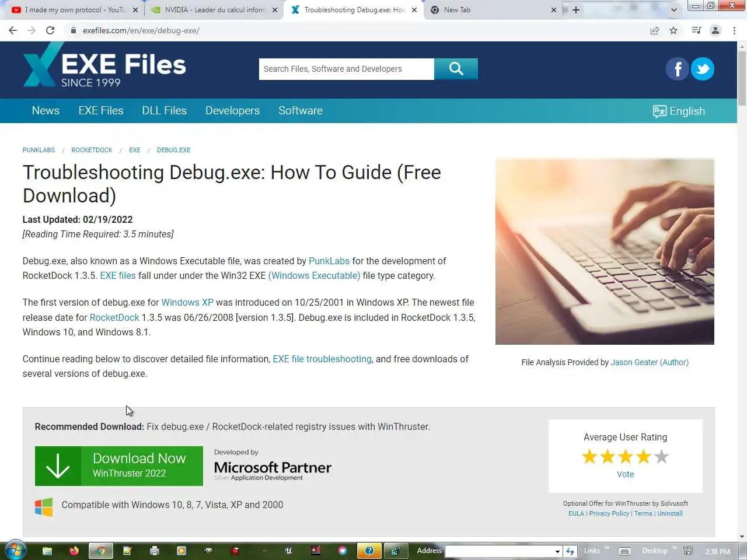Open the Unreal Engine taskbar icon
The image size is (747, 560).
pos(288,550)
